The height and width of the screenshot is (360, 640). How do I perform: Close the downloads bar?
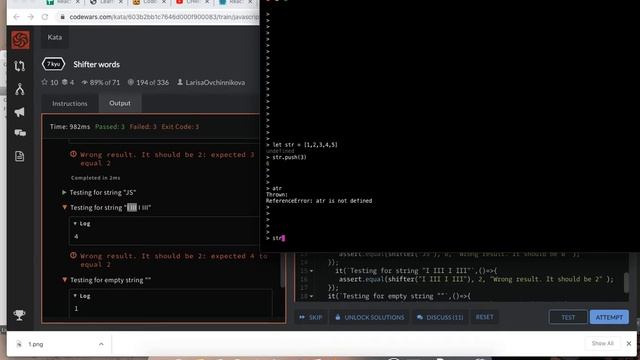[629, 343]
